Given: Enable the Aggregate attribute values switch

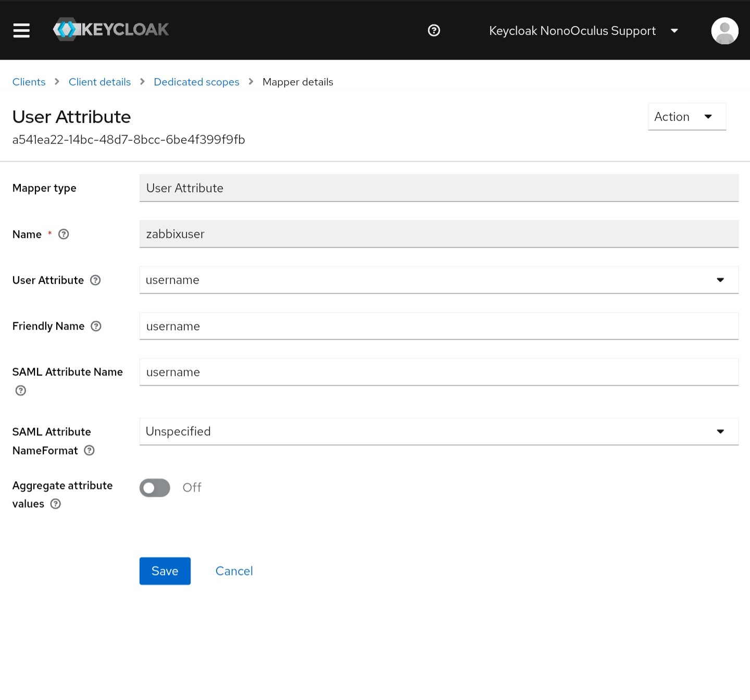Looking at the screenshot, I should (155, 488).
